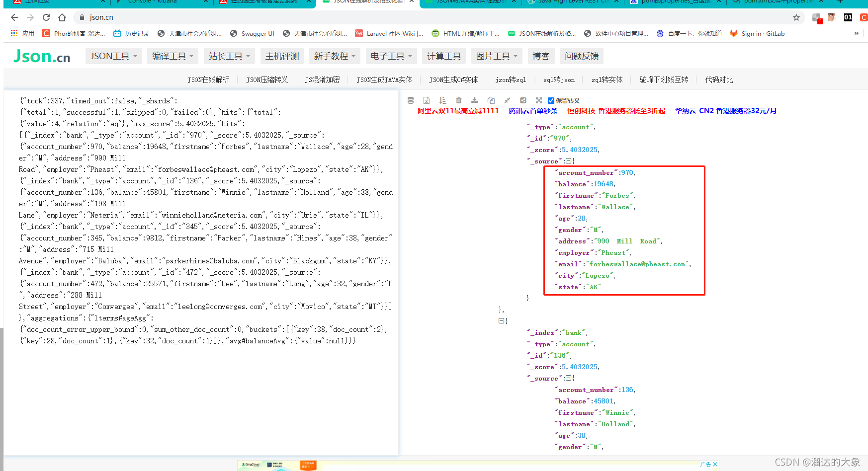Open the 腾讯云首单秒杀 ad link
The height and width of the screenshot is (471, 868).
click(533, 111)
